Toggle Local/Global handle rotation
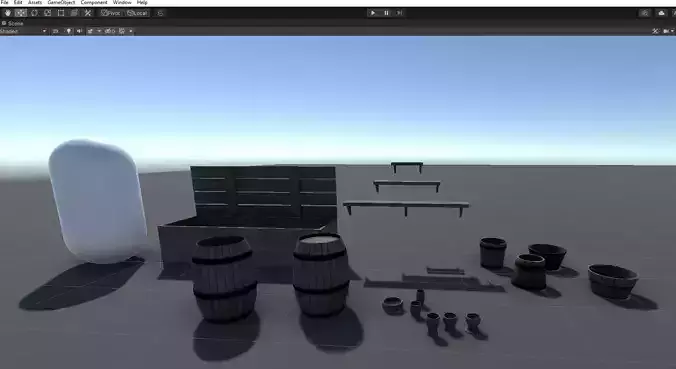This screenshot has height=369, width=676. [x=138, y=13]
